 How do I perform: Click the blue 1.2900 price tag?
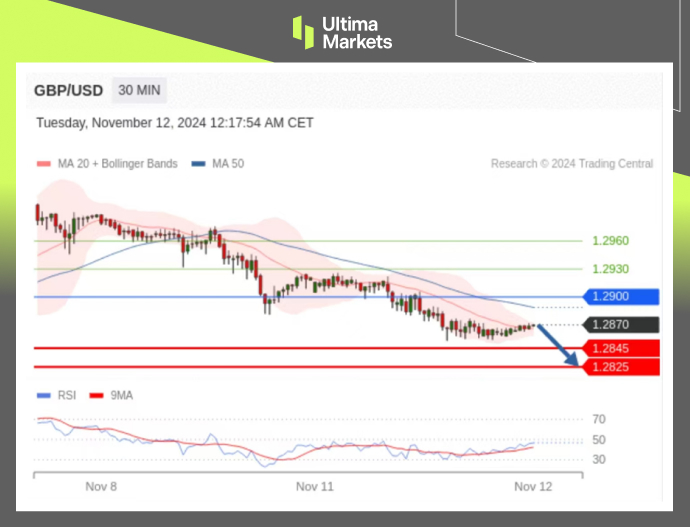(619, 297)
